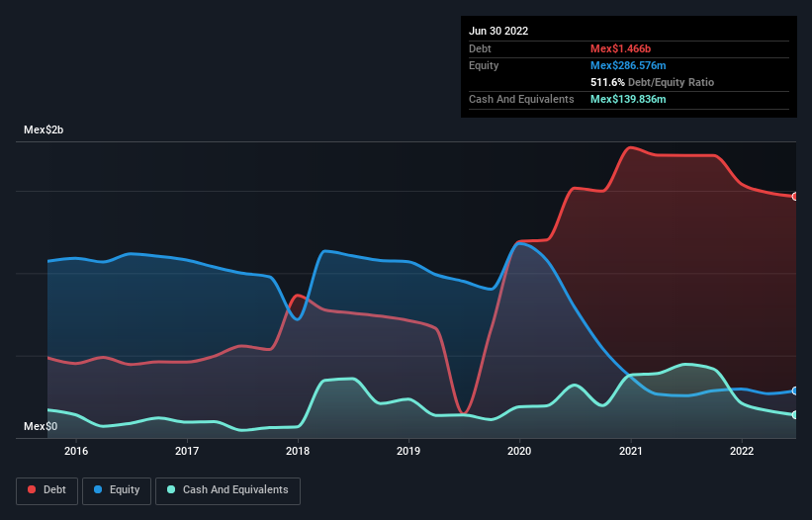Toggle the Cash And Equivalents legend button

click(x=227, y=490)
